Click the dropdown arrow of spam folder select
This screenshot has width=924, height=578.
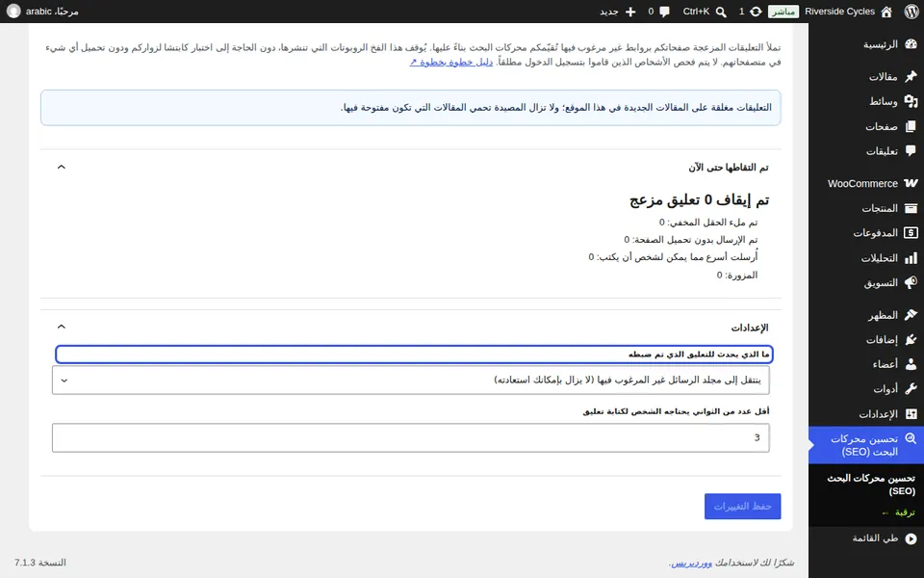[x=64, y=381]
